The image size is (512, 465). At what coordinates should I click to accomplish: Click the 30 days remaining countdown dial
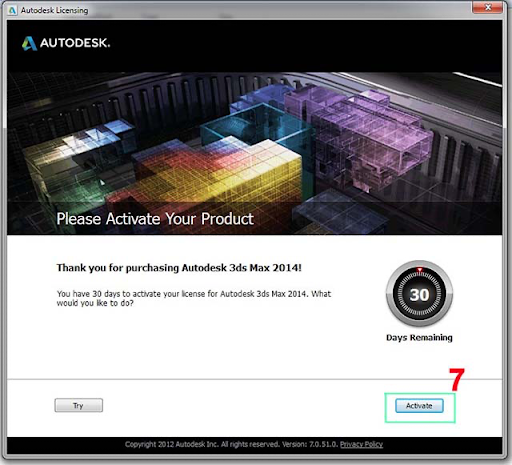[419, 294]
